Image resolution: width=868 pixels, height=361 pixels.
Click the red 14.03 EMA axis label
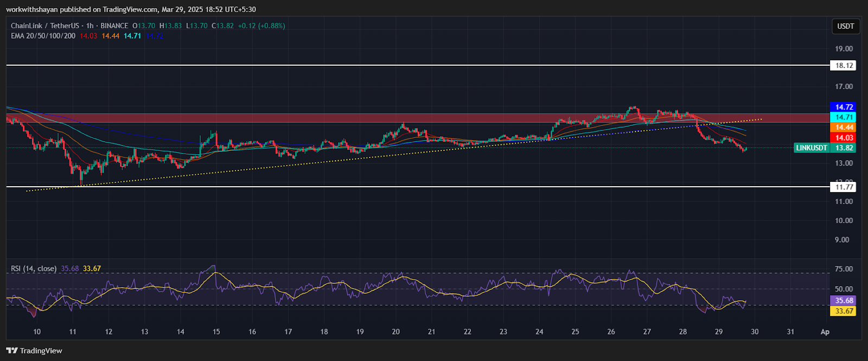[x=844, y=138]
